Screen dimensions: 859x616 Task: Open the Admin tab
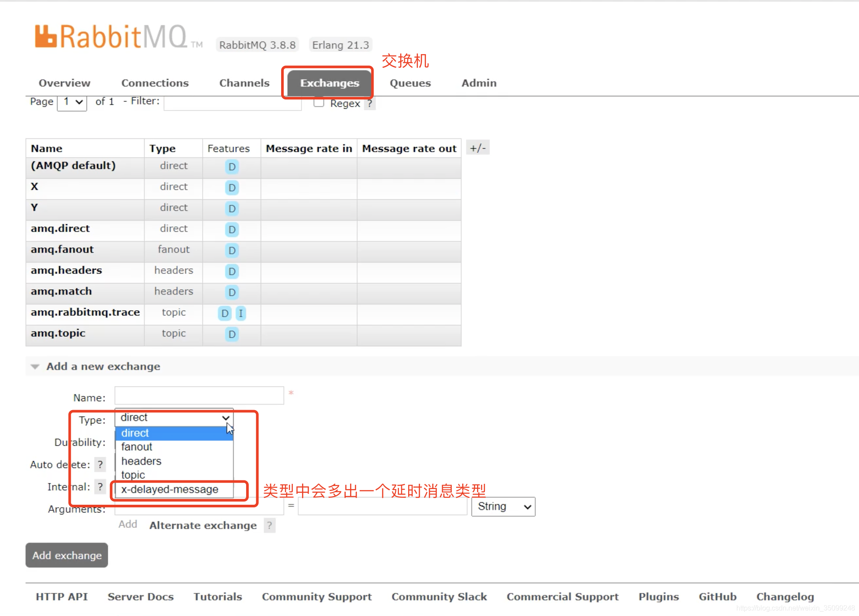[479, 83]
